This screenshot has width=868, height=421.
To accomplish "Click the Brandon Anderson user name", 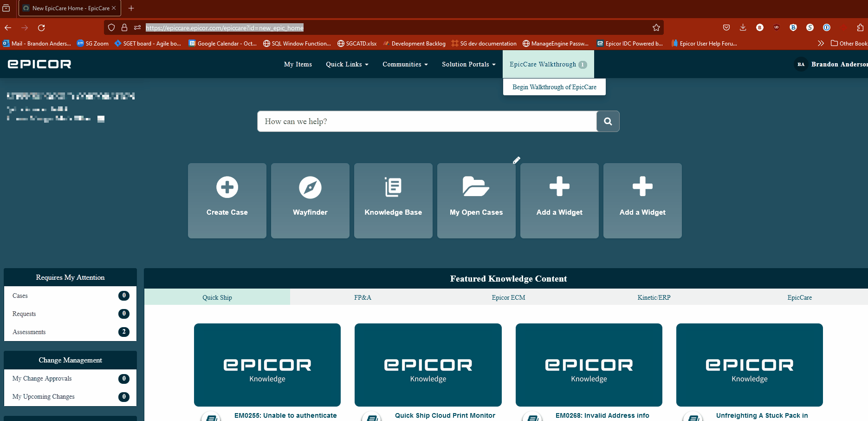I will [839, 64].
